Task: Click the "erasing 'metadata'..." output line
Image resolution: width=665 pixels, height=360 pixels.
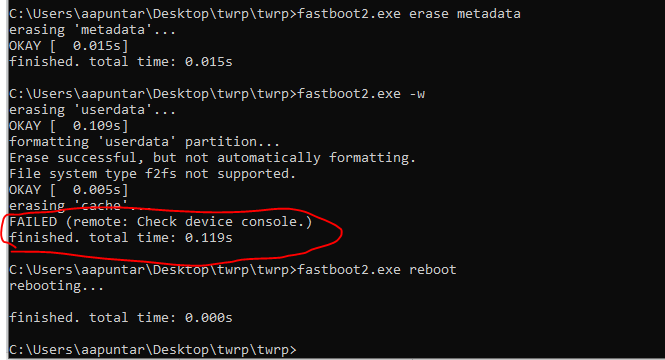Action: coord(92,30)
